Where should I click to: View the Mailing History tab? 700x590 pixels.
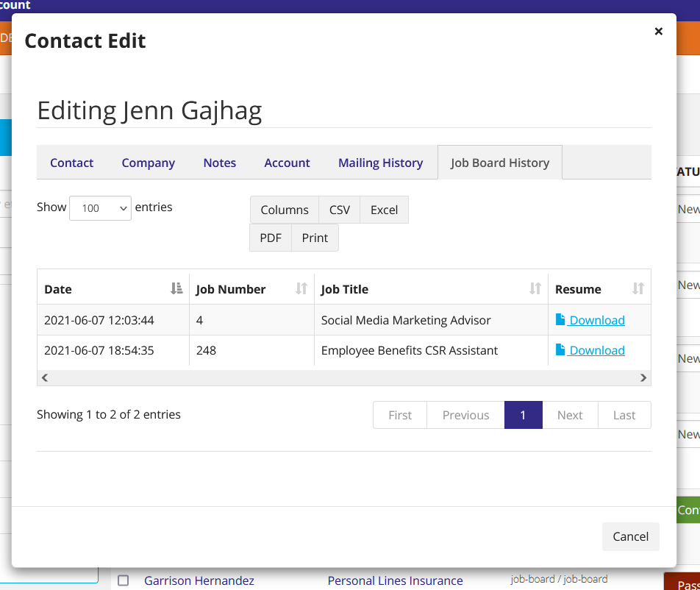[x=380, y=163]
